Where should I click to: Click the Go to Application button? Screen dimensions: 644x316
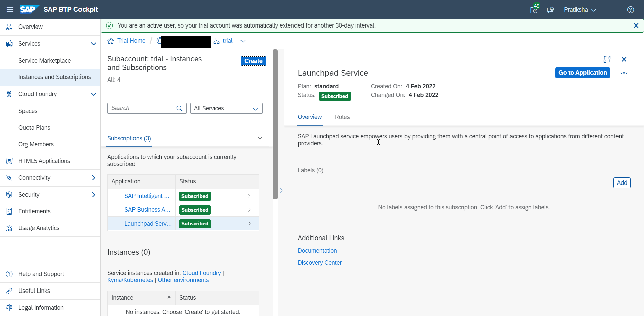[582, 73]
